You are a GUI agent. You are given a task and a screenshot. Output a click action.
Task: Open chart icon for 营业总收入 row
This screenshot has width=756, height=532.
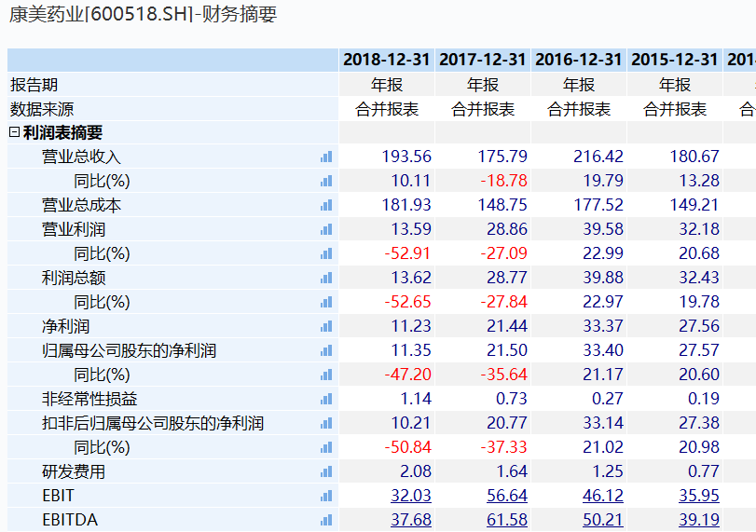pyautogui.click(x=326, y=157)
